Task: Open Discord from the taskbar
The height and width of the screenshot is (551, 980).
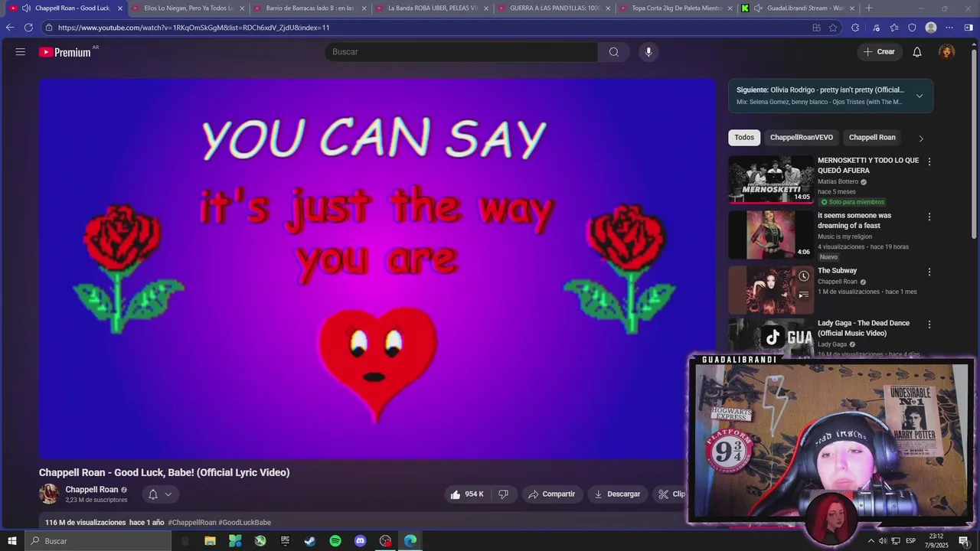Action: click(361, 541)
